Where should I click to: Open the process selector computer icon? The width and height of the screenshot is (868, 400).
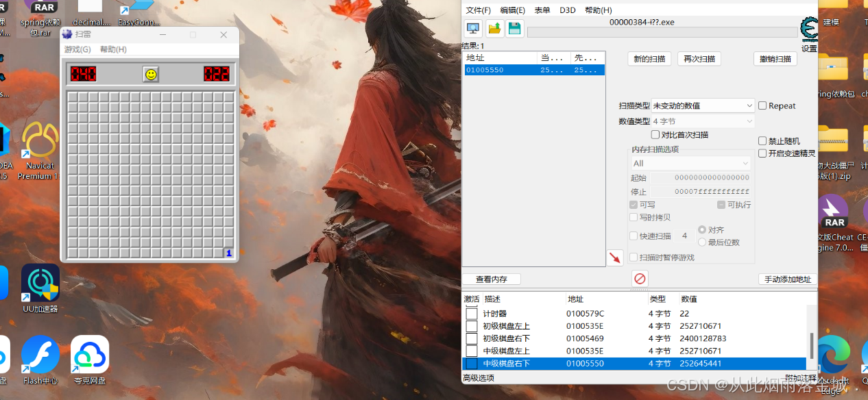[473, 29]
